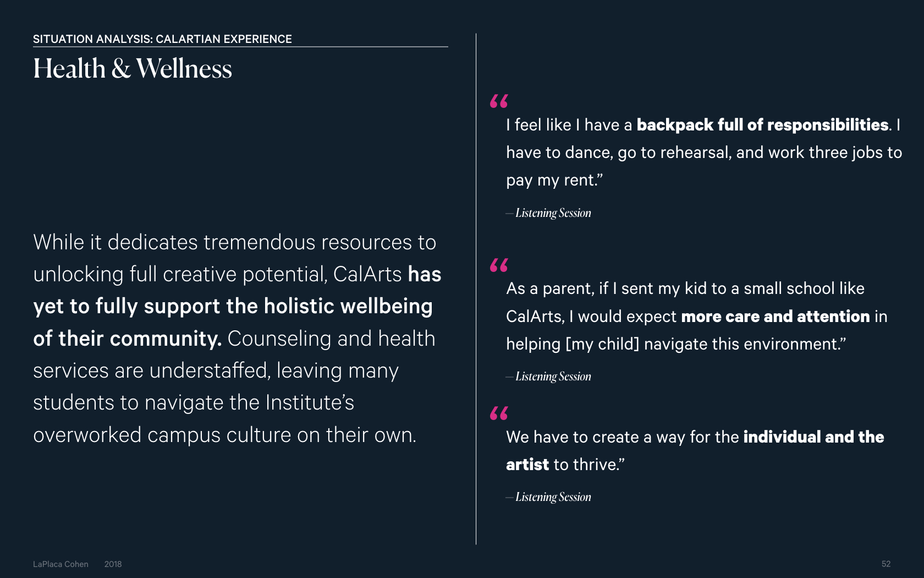Screen dimensions: 924x578
Task: Click the 2018 year in footer
Action: [x=113, y=564]
